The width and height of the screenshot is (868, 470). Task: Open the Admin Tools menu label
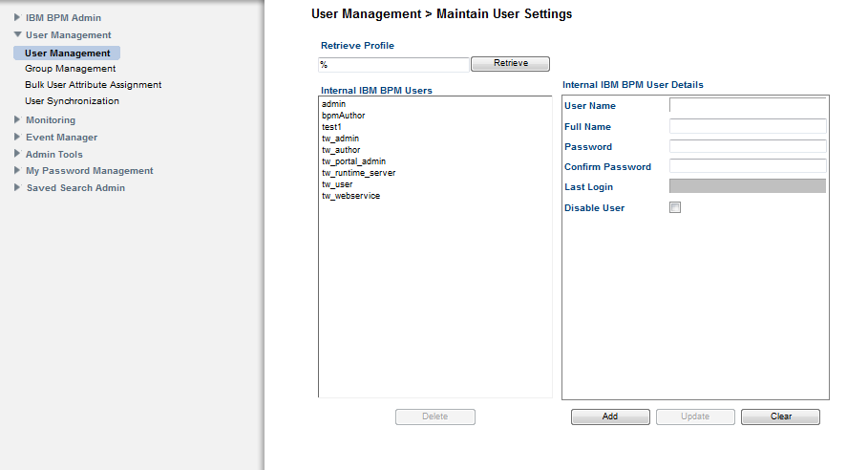point(54,155)
